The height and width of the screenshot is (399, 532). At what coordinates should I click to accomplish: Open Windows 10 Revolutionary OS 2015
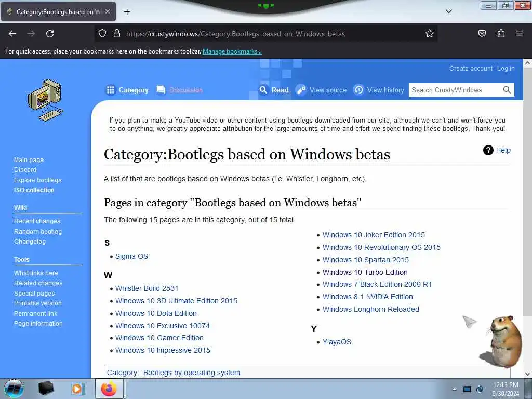[381, 247]
